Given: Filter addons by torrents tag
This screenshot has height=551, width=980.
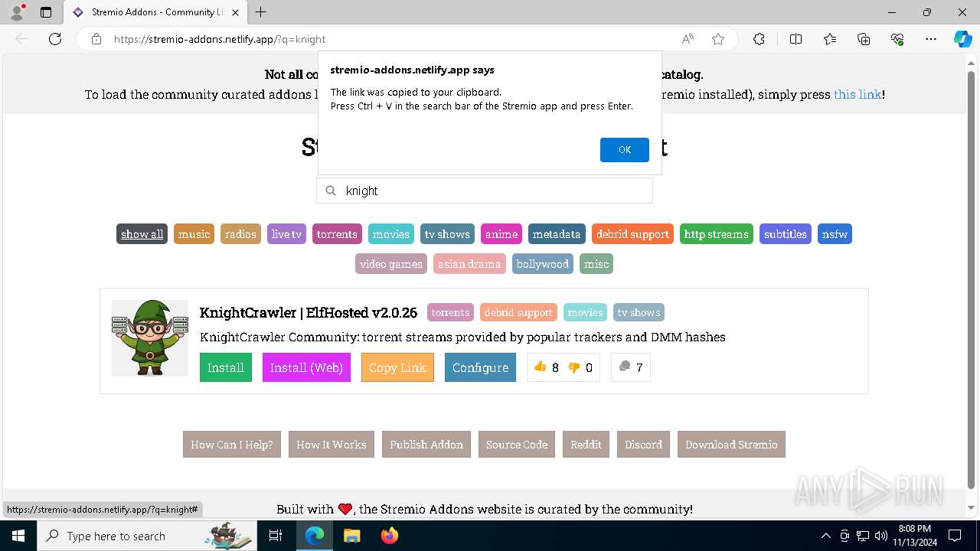Looking at the screenshot, I should coord(337,234).
